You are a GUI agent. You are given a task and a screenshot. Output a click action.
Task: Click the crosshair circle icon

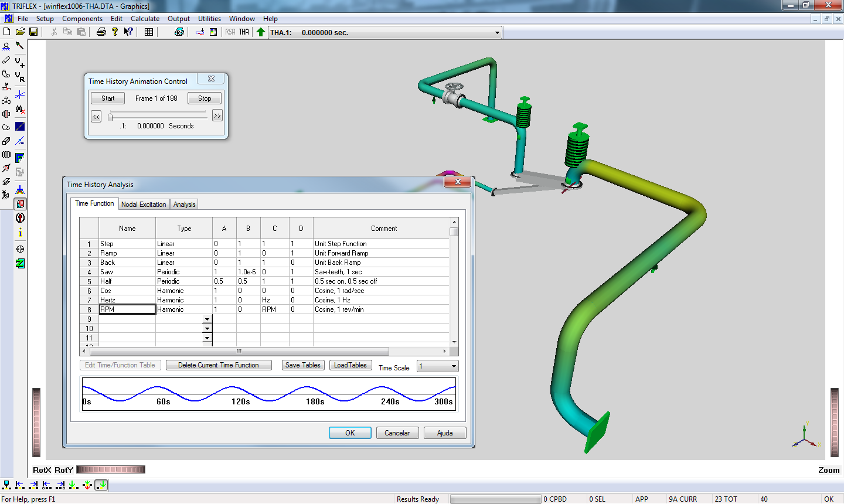[20, 248]
